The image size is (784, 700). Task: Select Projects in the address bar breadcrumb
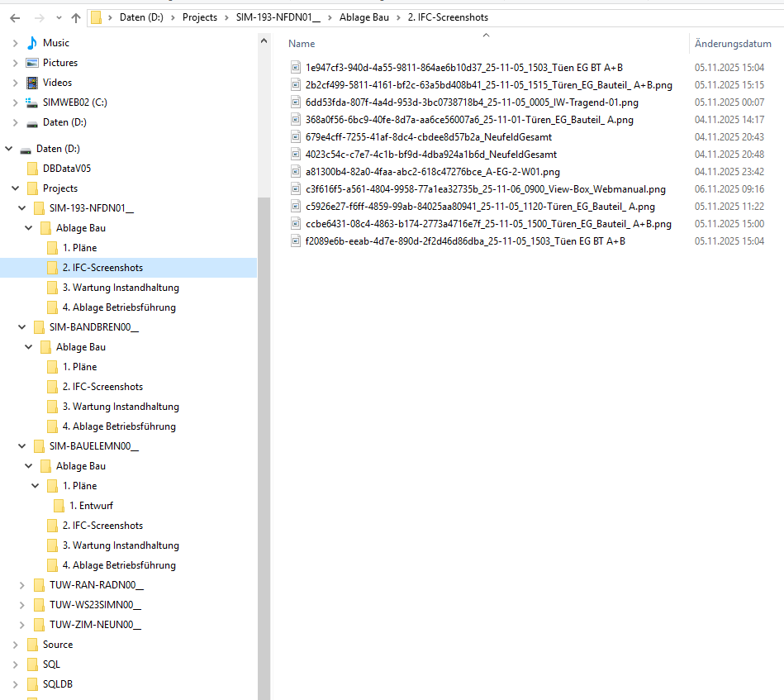199,17
